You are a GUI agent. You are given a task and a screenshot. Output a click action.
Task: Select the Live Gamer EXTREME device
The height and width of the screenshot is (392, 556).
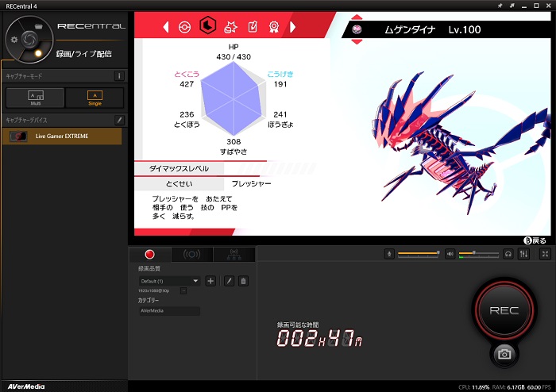(62, 136)
